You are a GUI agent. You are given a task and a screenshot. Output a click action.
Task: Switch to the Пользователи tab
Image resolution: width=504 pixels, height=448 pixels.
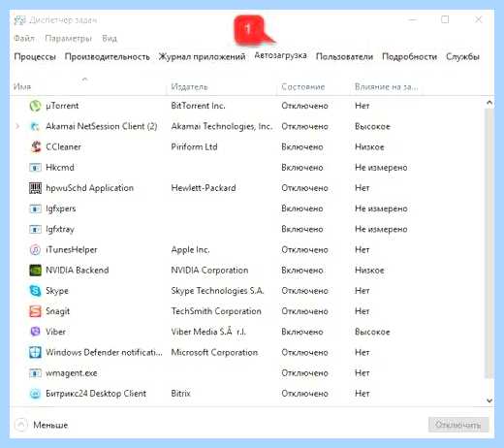pos(344,57)
